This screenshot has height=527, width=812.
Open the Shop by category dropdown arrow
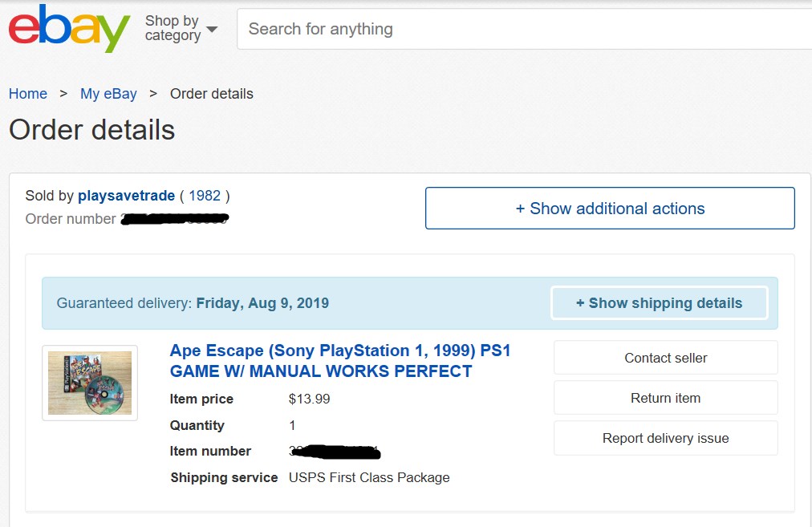(212, 30)
